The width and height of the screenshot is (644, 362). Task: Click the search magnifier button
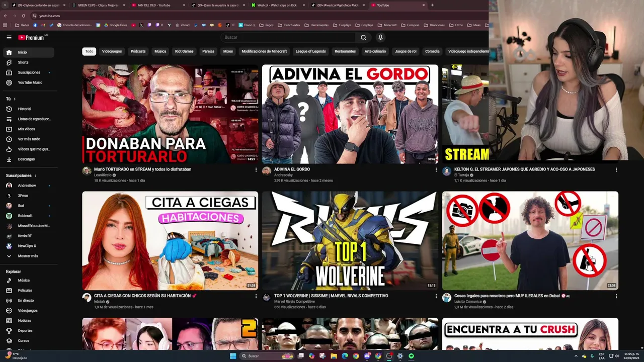click(x=363, y=37)
